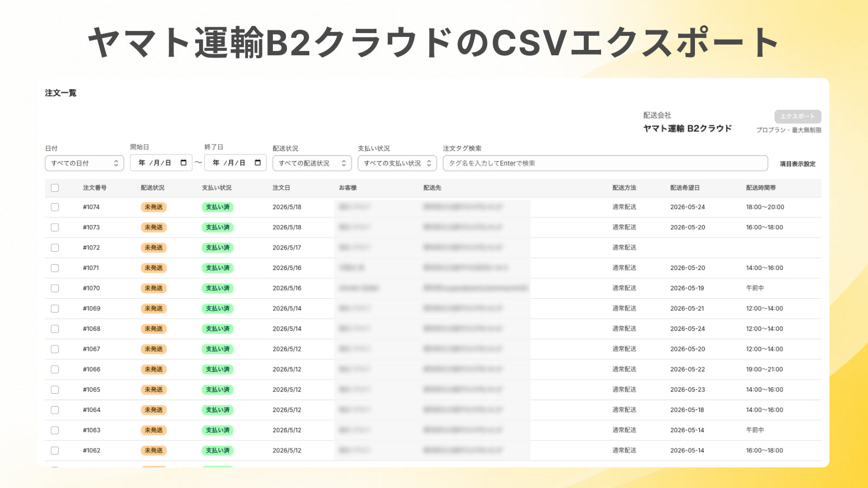Click the 未発送 badge for order #1069
Screen dimensions: 868x488
154,309
